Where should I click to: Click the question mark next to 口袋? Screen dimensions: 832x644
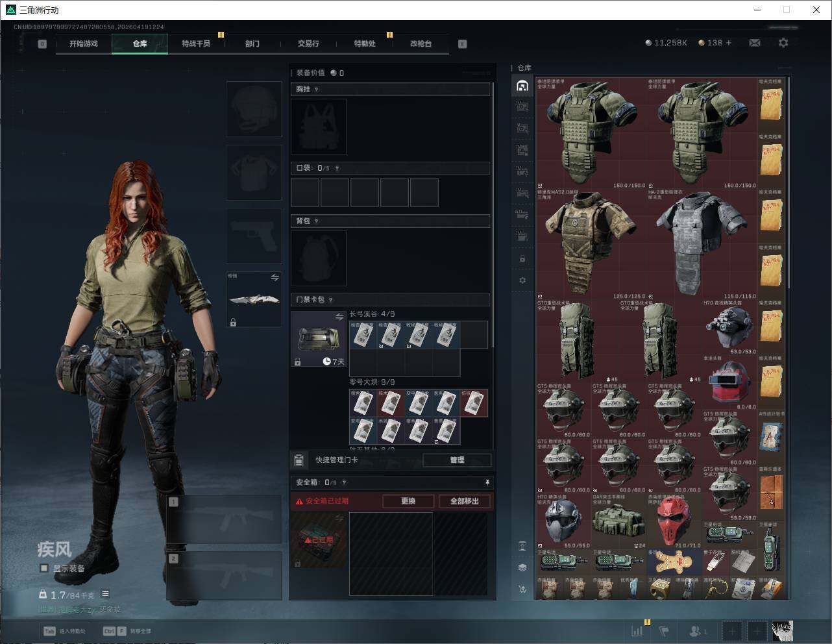pyautogui.click(x=337, y=168)
